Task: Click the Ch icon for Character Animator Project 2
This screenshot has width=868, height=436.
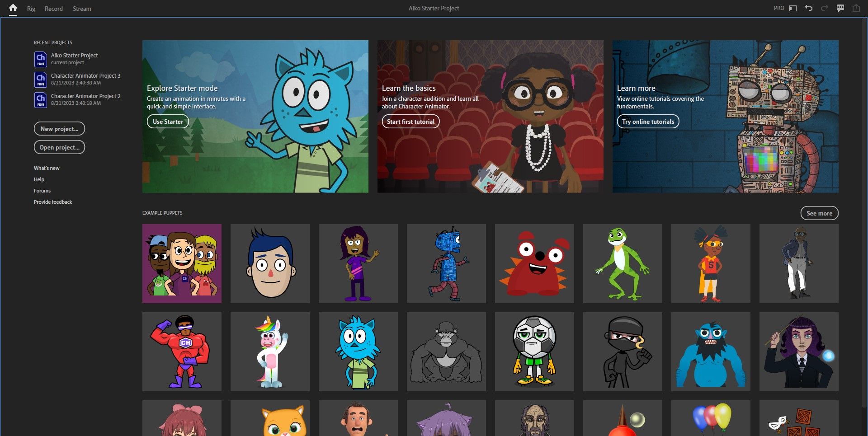Action: [40, 99]
